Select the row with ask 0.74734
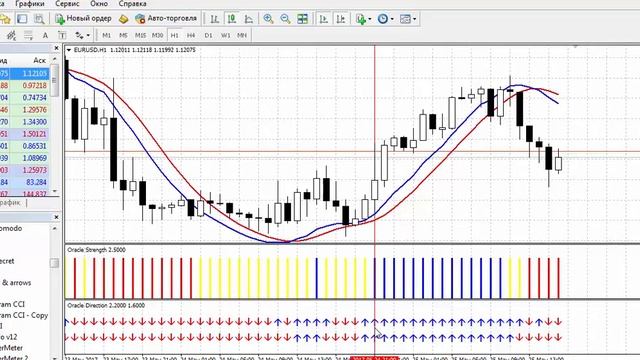Image resolution: width=640 pixels, height=360 pixels. coord(24,98)
